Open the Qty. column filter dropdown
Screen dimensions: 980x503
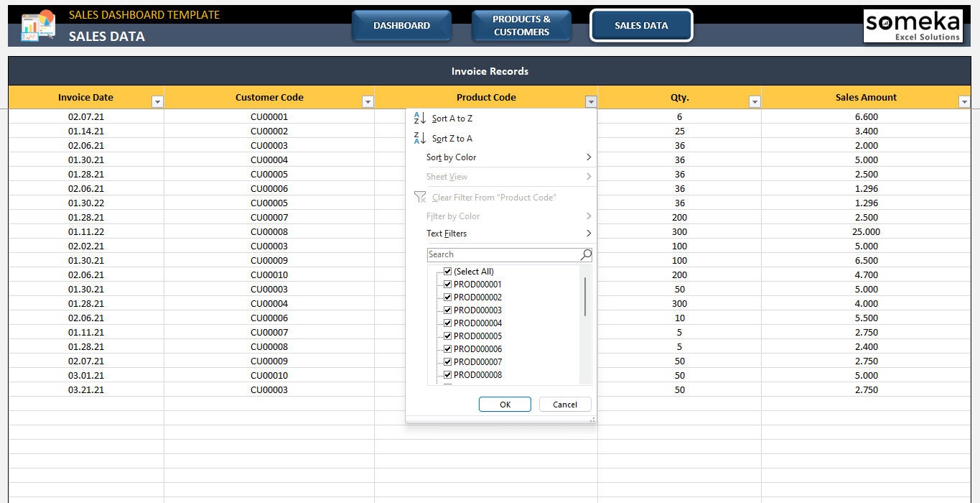coord(755,101)
